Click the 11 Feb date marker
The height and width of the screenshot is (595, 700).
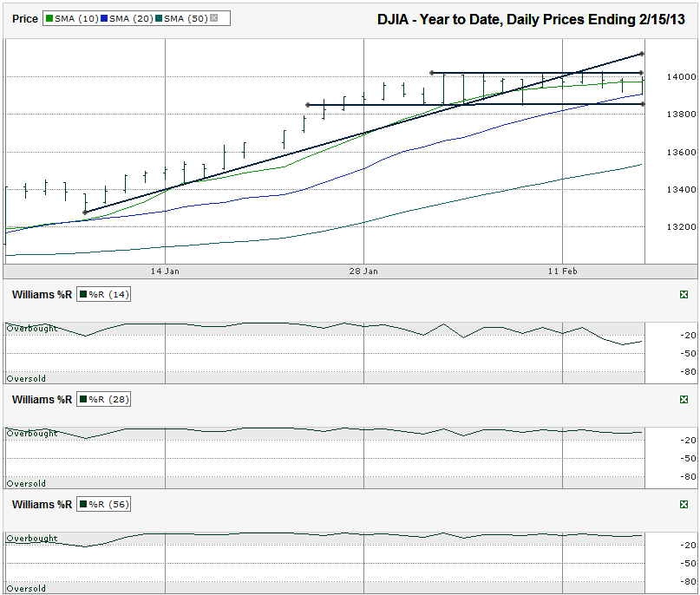562,271
